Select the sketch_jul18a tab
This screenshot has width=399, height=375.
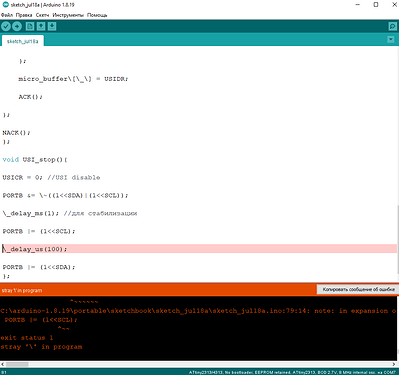(x=23, y=41)
